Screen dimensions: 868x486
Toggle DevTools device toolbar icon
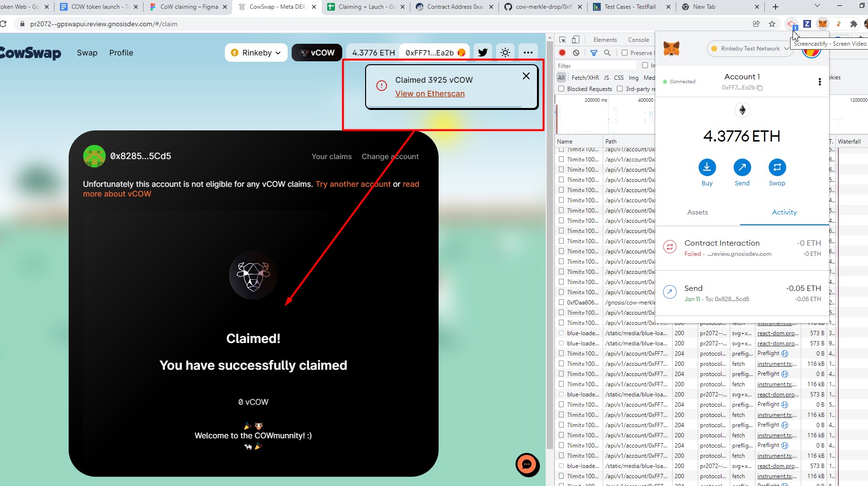(576, 39)
